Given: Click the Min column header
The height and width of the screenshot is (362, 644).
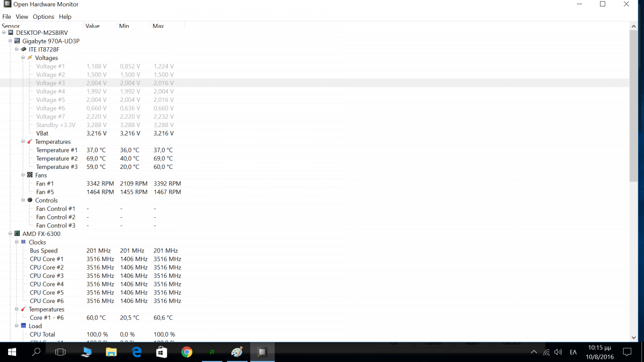Looking at the screenshot, I should coord(134,26).
